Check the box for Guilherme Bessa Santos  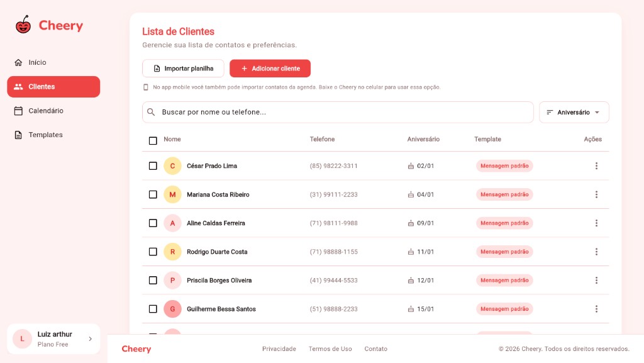click(153, 309)
